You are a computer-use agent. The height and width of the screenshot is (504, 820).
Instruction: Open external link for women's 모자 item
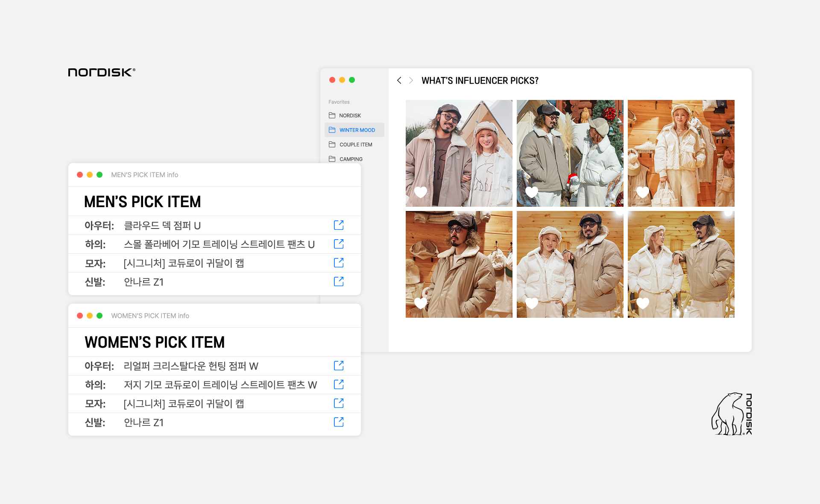click(339, 403)
